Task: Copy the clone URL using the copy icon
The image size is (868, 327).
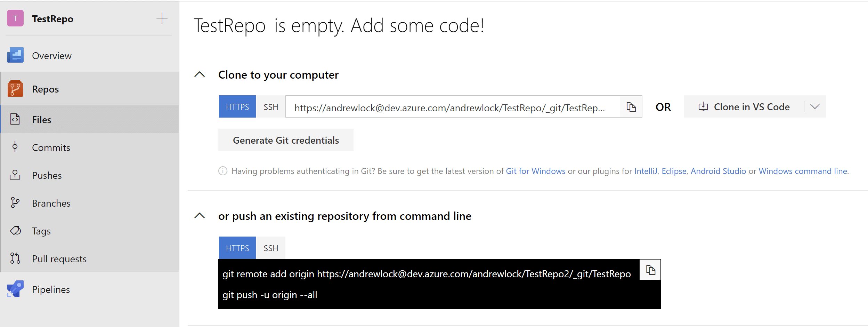Action: click(x=631, y=107)
